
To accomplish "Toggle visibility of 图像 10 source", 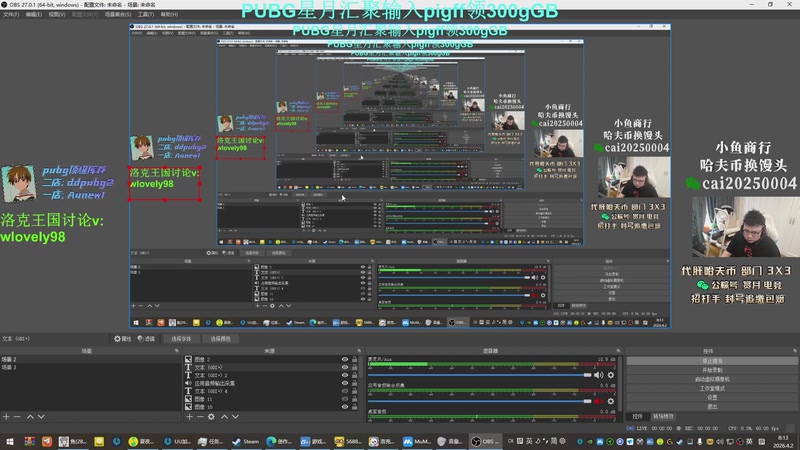I will pos(345,407).
